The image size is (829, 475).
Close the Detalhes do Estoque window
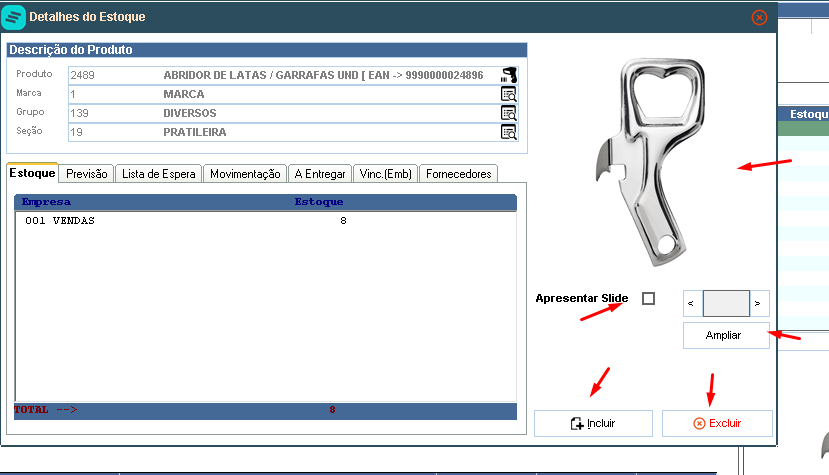click(x=759, y=17)
